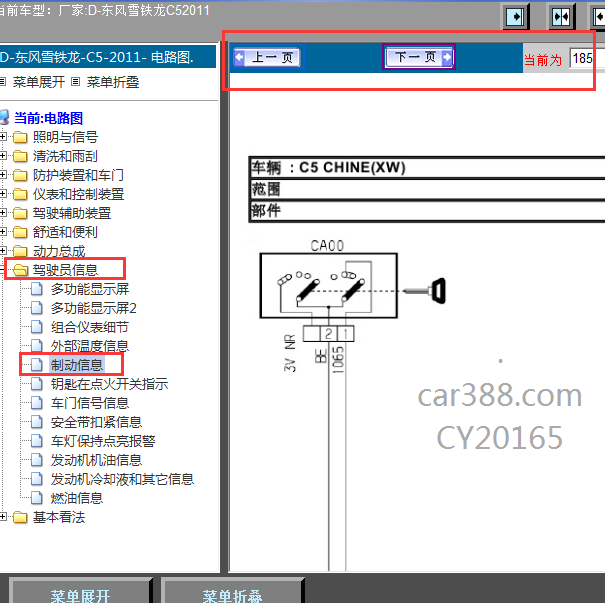Screen dimensions: 605x603
Task: Expand the 照明与信号 folder
Action: point(3,137)
